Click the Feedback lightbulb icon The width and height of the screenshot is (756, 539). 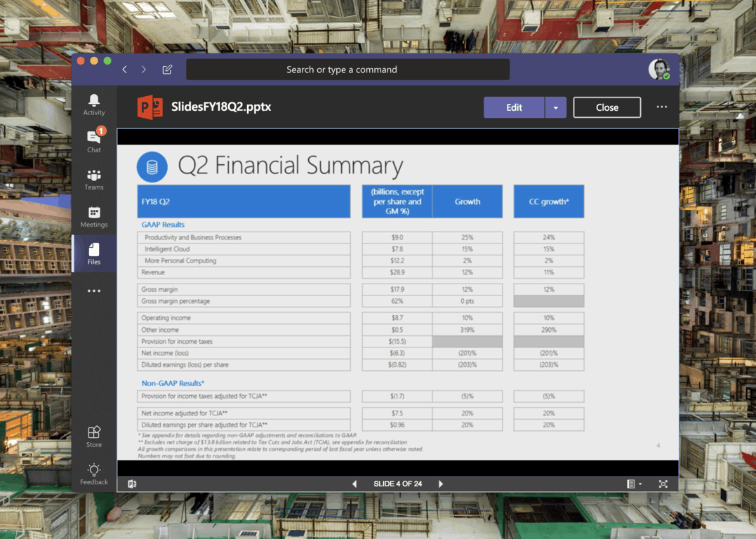94,474
